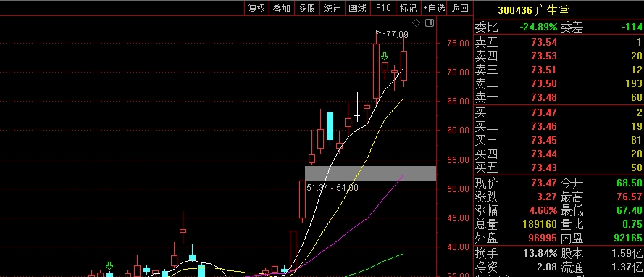Click the 标记 mark button
The width and height of the screenshot is (644, 277).
[x=408, y=8]
